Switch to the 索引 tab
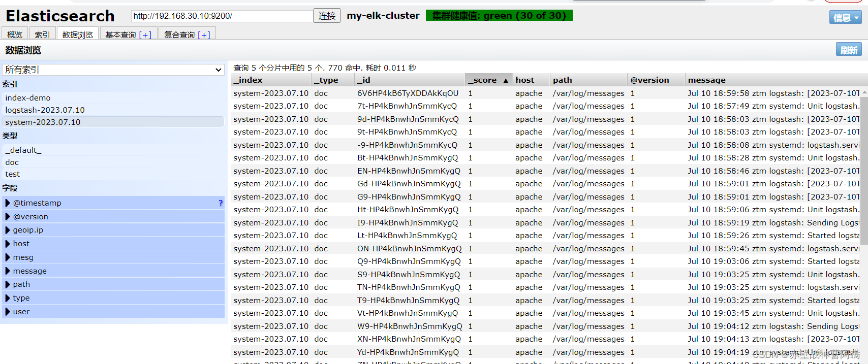The image size is (868, 364). tap(42, 34)
